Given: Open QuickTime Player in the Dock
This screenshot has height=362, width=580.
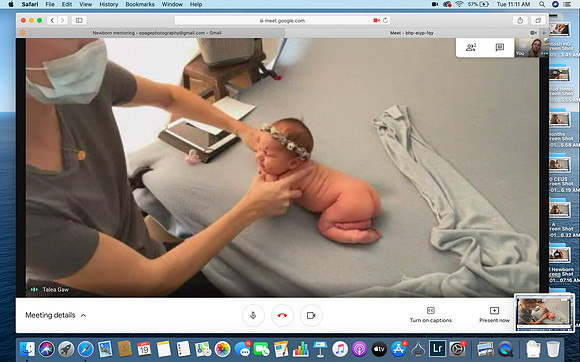Looking at the screenshot, I should [505, 349].
